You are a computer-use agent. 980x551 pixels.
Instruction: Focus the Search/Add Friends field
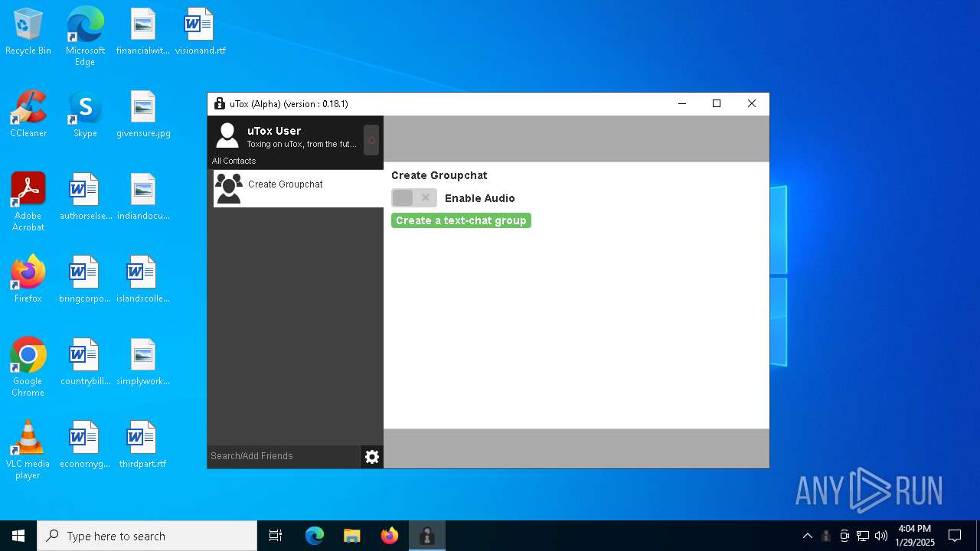pos(283,456)
